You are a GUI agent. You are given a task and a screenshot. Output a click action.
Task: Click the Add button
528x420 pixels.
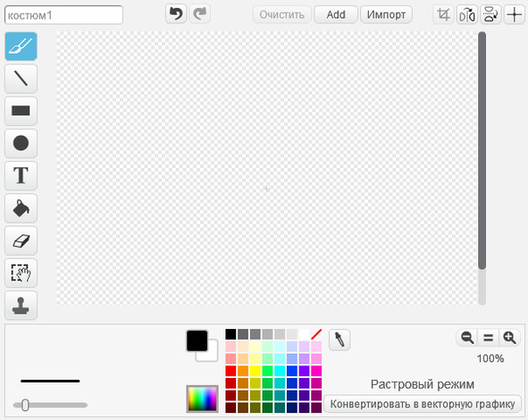tap(336, 15)
